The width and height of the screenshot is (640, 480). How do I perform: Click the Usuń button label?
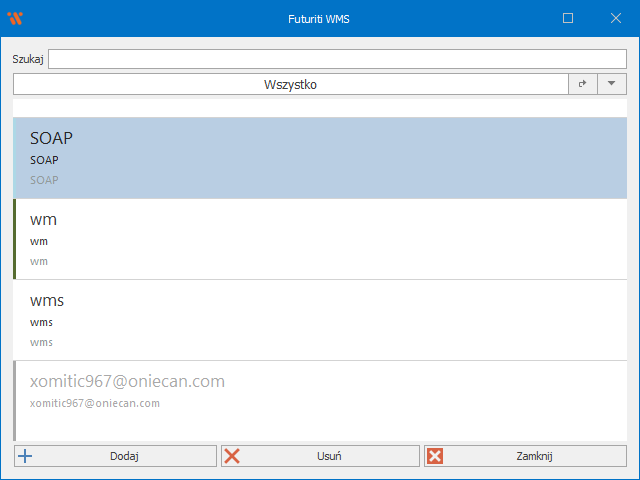pos(328,456)
